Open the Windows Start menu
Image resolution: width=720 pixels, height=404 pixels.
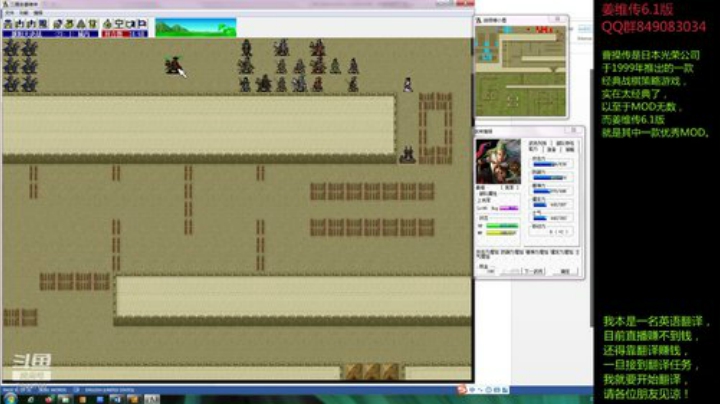click(x=10, y=399)
